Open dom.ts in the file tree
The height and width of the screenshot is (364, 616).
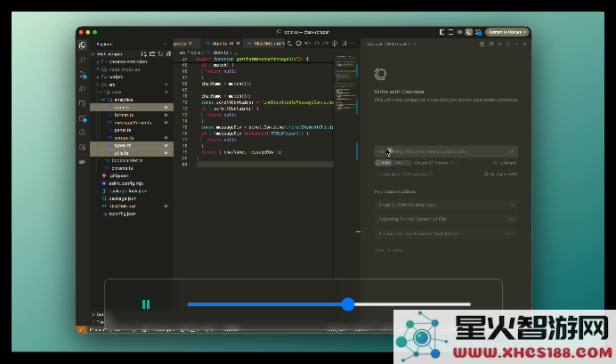[x=132, y=107]
